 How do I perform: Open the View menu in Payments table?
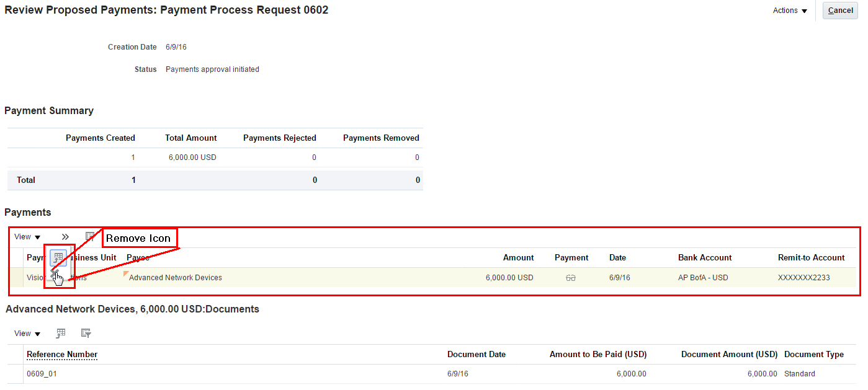coord(27,237)
